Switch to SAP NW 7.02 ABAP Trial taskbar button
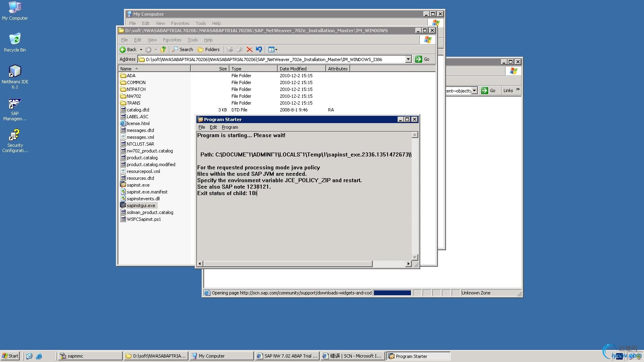Screen dimensions: 644x362 [287, 356]
